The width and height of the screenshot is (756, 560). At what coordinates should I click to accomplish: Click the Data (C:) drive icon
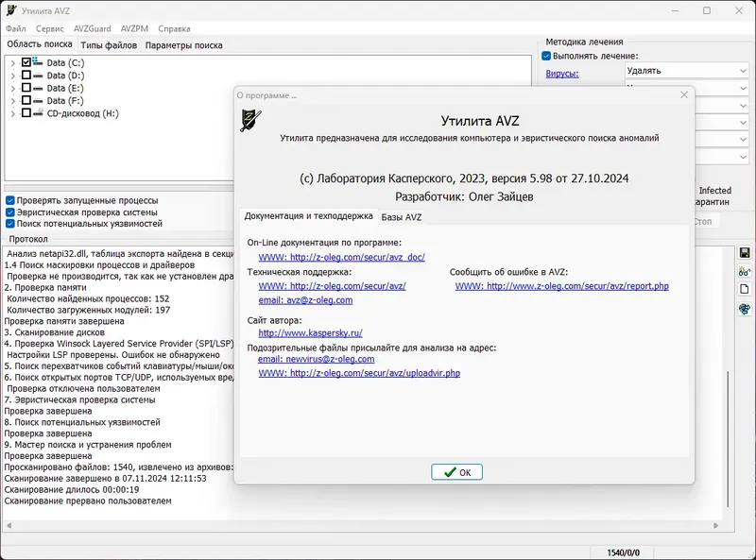point(38,61)
